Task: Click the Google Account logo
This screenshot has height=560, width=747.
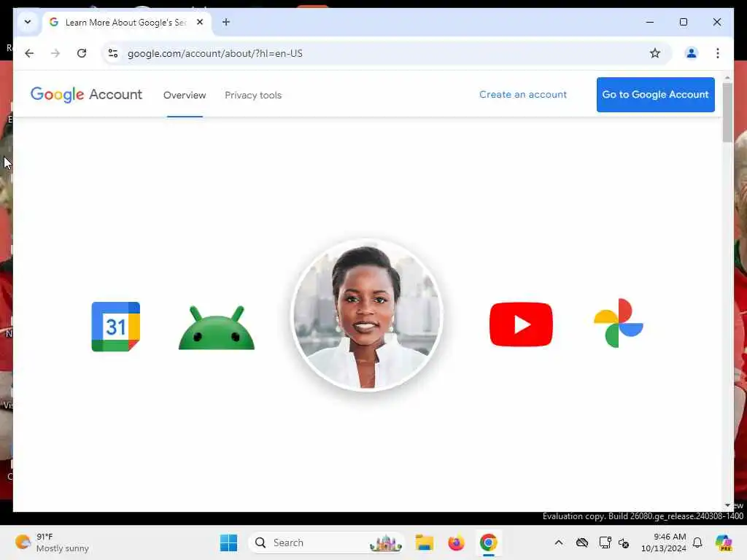Action: click(x=86, y=94)
